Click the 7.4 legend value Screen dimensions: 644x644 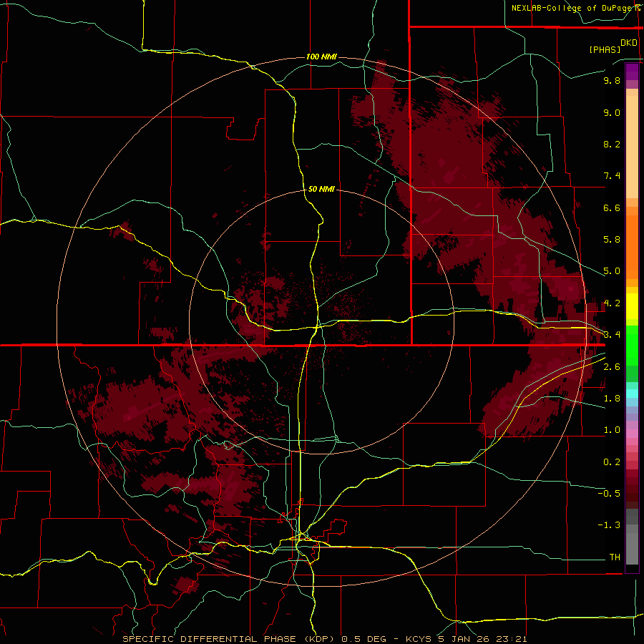pyautogui.click(x=612, y=176)
